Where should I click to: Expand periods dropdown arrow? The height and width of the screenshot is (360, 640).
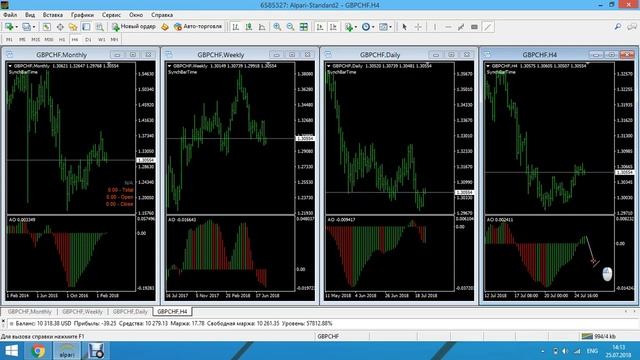pyautogui.click(x=373, y=27)
